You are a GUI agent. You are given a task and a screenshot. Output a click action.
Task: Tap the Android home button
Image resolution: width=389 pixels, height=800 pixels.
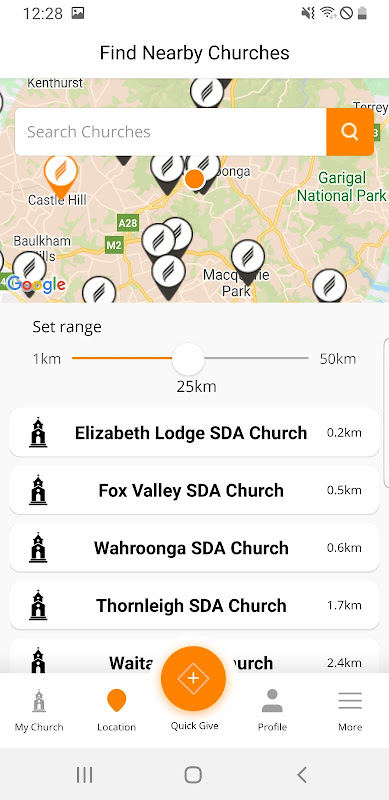point(193,775)
